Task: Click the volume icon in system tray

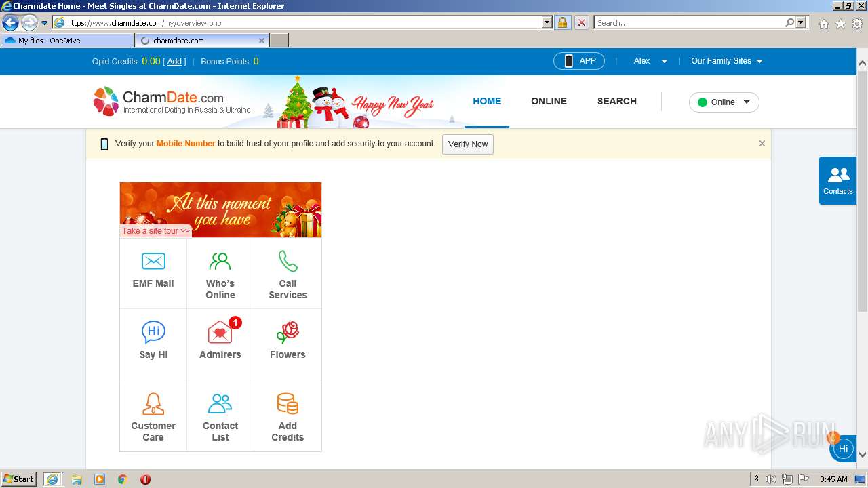Action: click(x=771, y=479)
